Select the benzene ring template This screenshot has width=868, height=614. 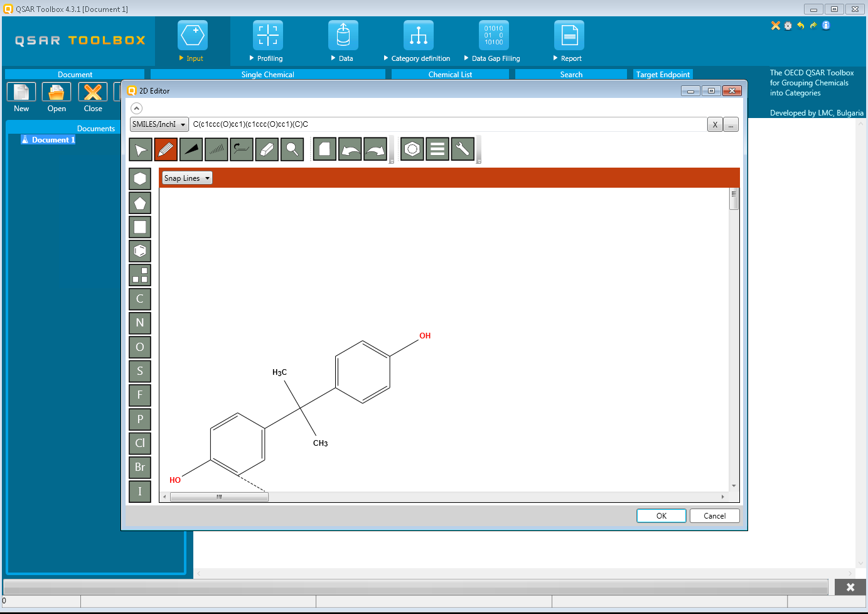tap(140, 251)
